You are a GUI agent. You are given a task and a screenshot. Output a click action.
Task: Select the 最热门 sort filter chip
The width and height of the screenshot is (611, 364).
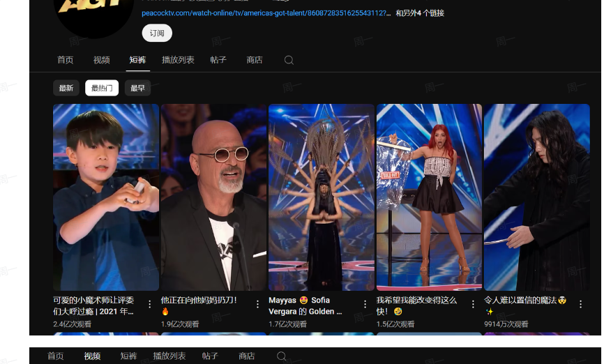click(102, 88)
